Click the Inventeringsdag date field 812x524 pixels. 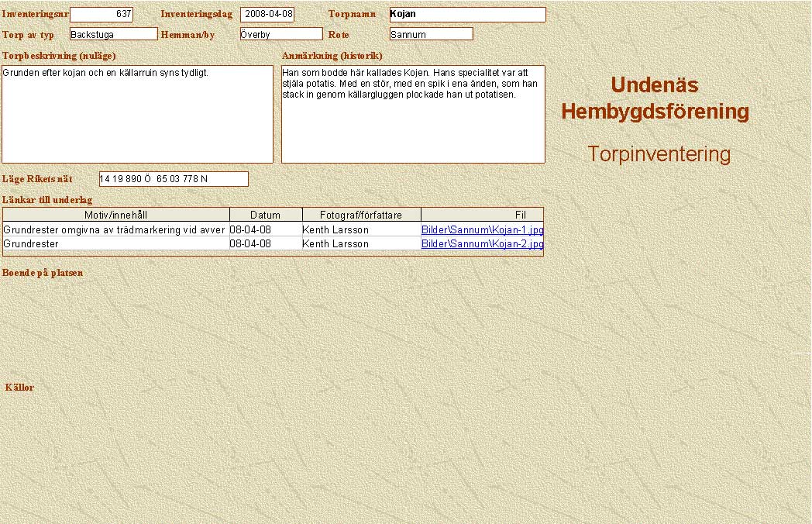click(x=267, y=14)
